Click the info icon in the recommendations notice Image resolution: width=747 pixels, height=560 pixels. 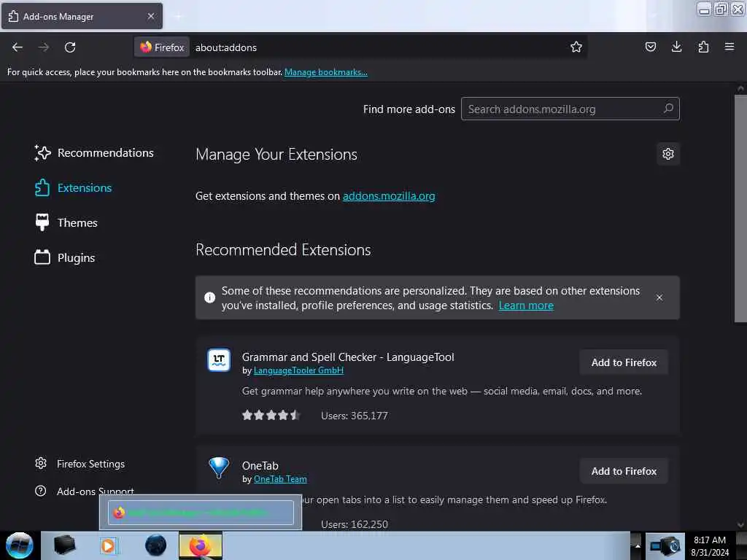(x=209, y=297)
